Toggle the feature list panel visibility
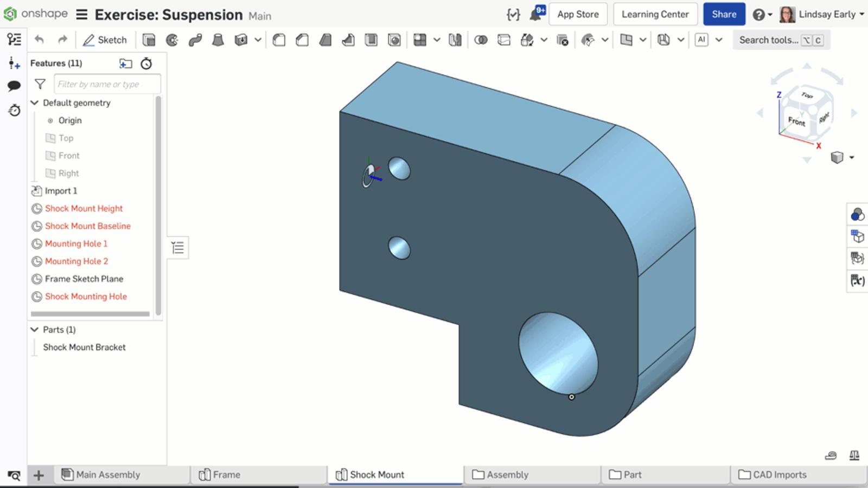Image resolution: width=868 pixels, height=488 pixels. (x=14, y=39)
